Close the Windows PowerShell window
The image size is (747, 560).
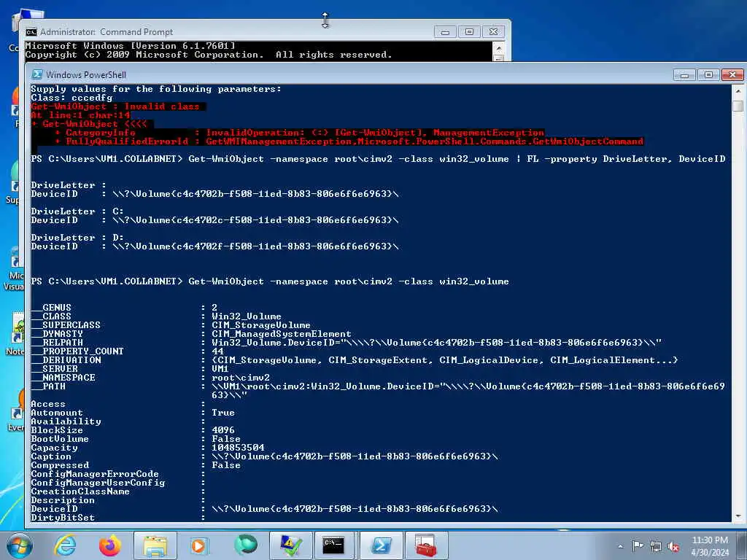click(x=732, y=75)
